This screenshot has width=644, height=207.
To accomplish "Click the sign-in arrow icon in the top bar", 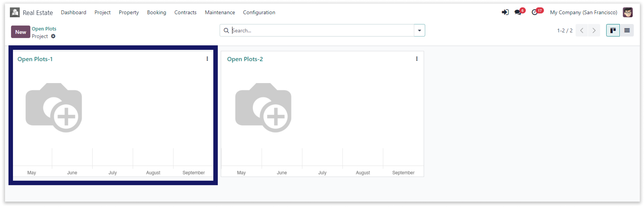I will click(505, 12).
